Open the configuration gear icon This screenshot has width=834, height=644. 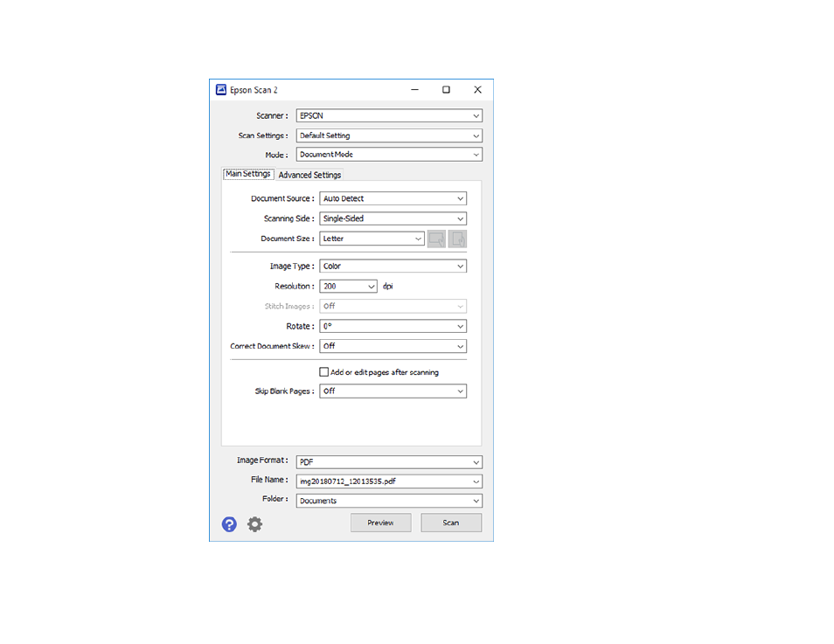(254, 524)
